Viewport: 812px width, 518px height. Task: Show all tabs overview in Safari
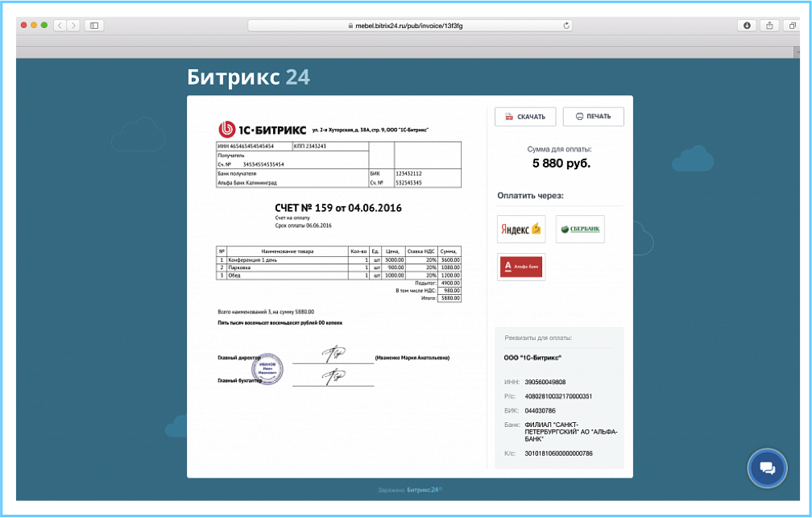point(792,26)
